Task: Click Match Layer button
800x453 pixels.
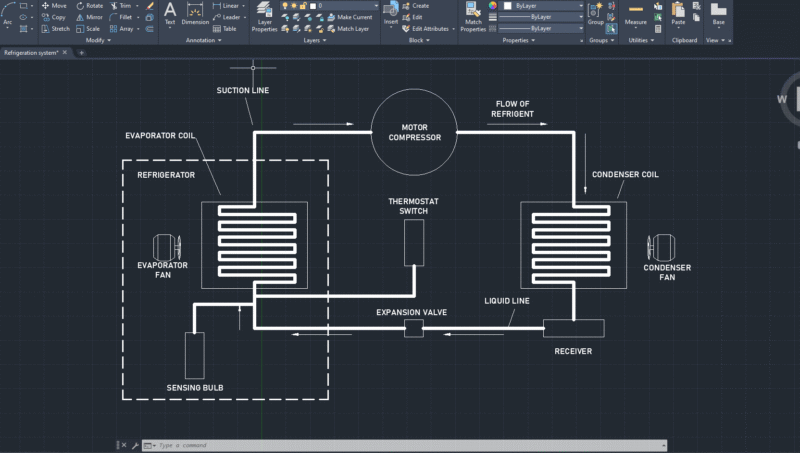Action: [348, 29]
